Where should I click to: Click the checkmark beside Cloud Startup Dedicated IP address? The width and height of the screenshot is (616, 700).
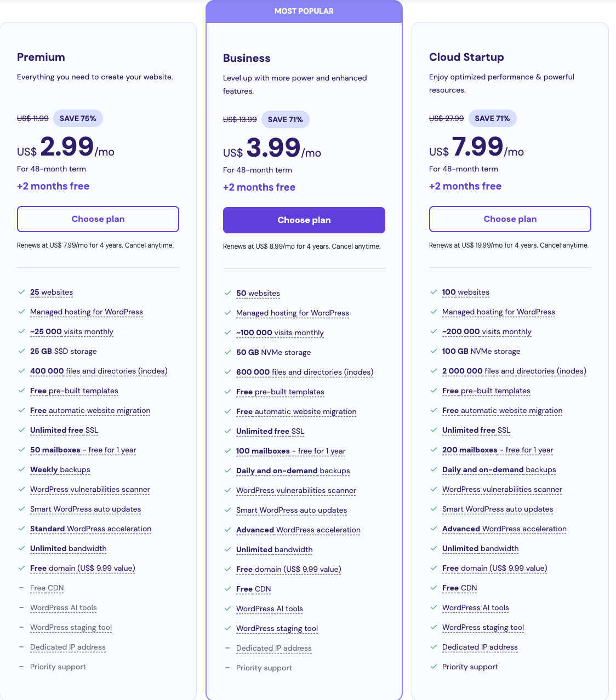tap(434, 647)
